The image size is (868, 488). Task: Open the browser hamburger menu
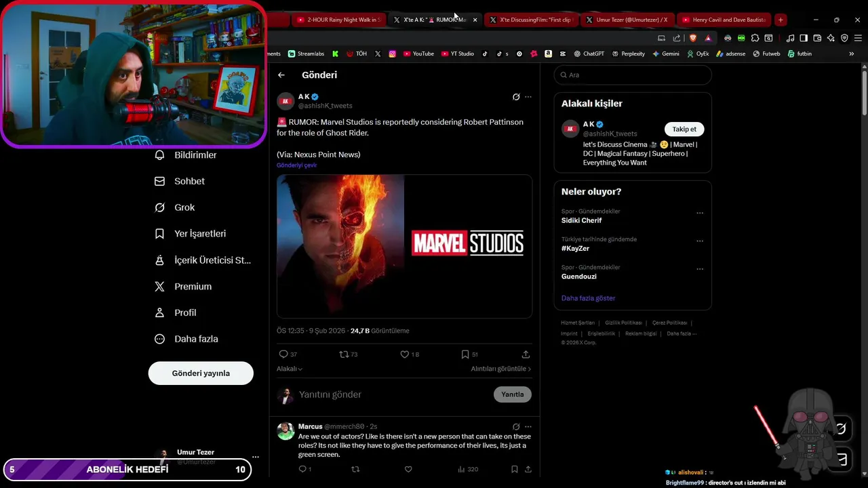point(858,38)
